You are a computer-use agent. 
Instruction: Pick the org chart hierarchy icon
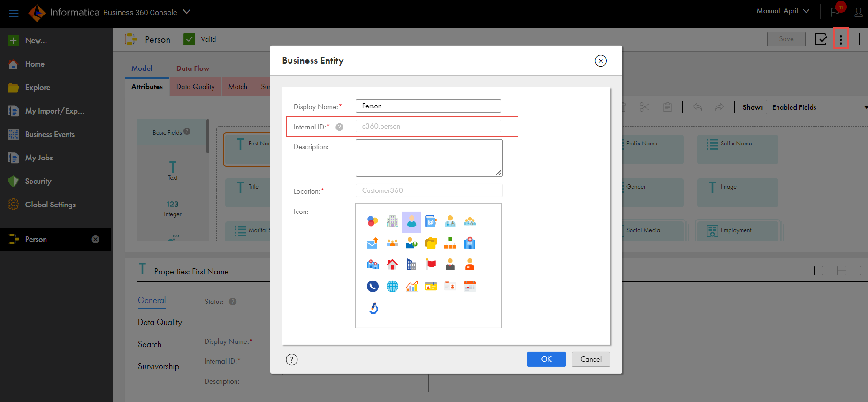click(450, 243)
